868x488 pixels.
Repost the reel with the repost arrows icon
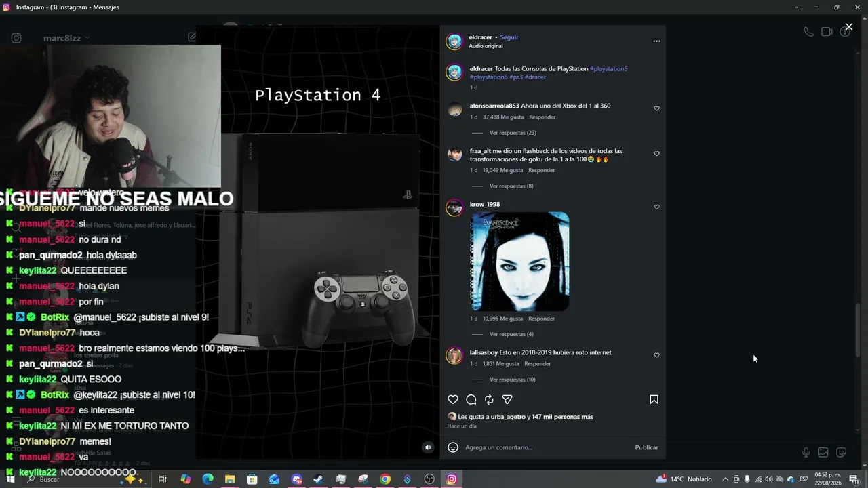pyautogui.click(x=489, y=400)
